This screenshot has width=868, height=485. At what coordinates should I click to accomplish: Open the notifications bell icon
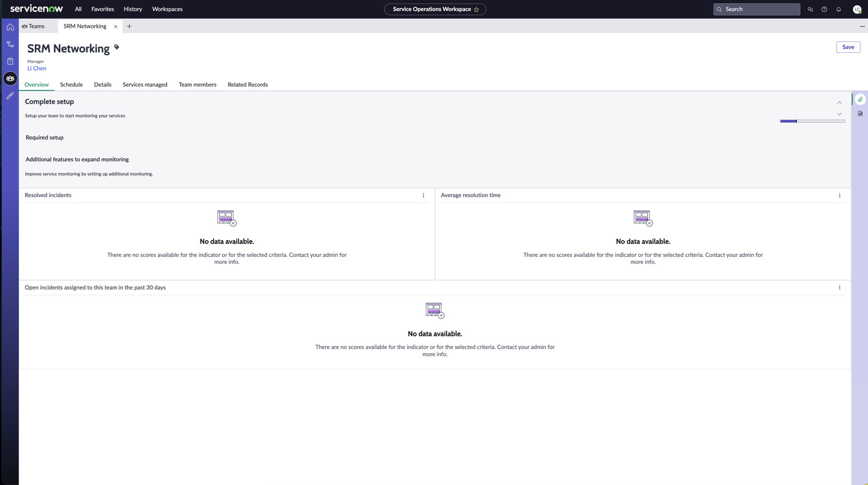point(839,9)
